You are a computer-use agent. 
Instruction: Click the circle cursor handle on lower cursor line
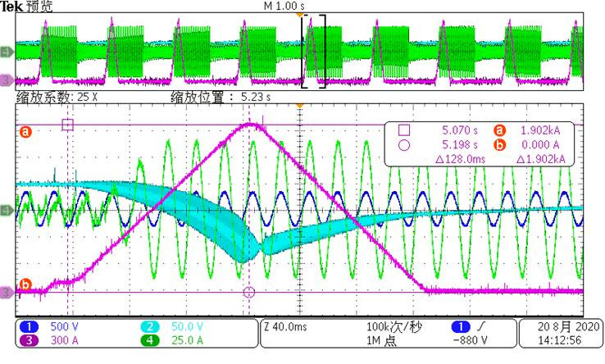click(x=250, y=292)
